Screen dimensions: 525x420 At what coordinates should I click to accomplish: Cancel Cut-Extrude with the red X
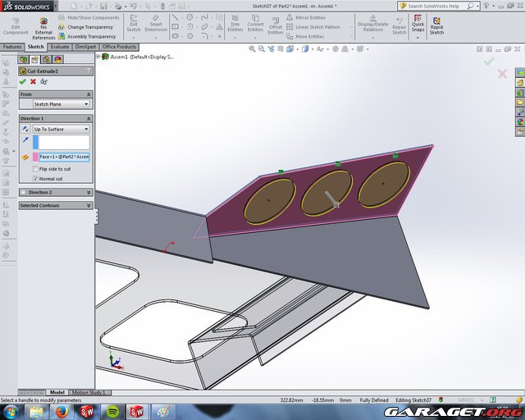(x=33, y=81)
